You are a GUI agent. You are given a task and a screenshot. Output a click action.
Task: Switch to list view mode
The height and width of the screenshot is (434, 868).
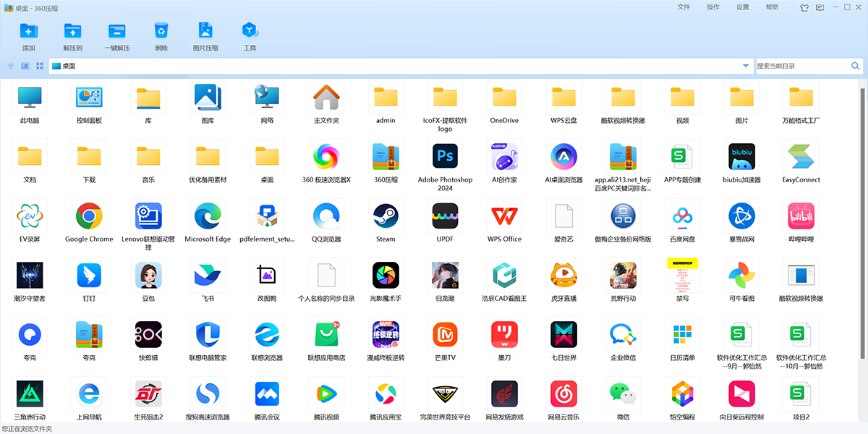[25, 66]
